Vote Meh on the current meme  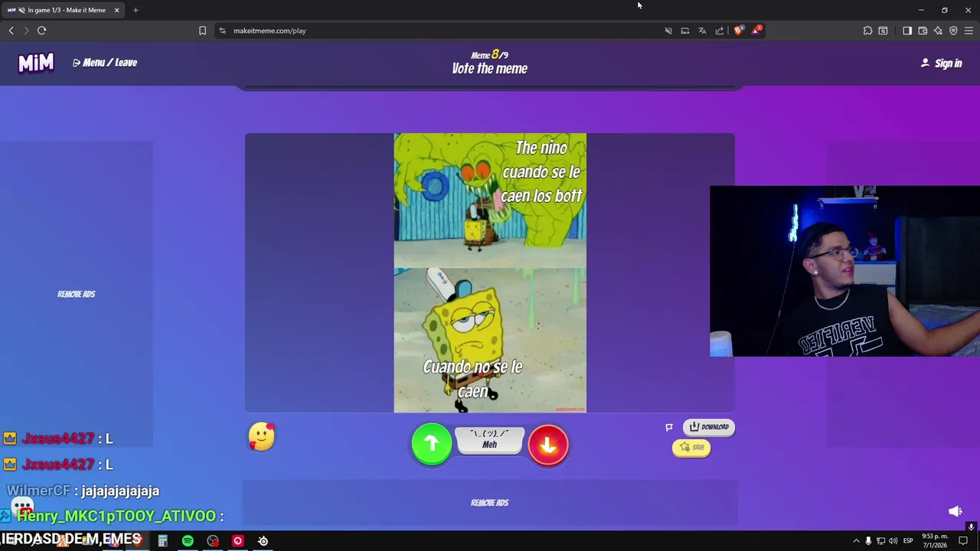pos(490,440)
